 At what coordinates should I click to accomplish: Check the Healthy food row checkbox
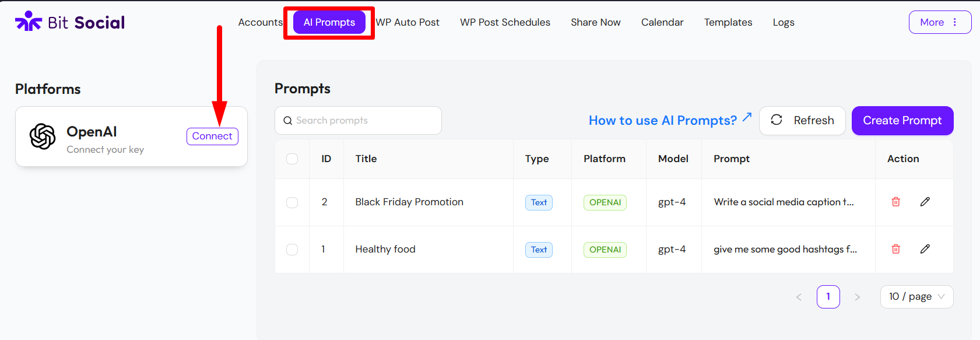tap(292, 250)
